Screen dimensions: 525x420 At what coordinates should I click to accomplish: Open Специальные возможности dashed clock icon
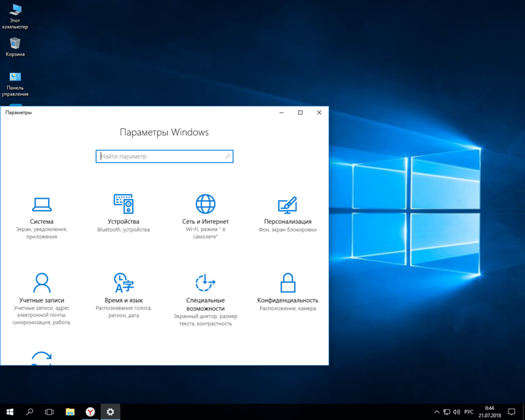(x=205, y=283)
